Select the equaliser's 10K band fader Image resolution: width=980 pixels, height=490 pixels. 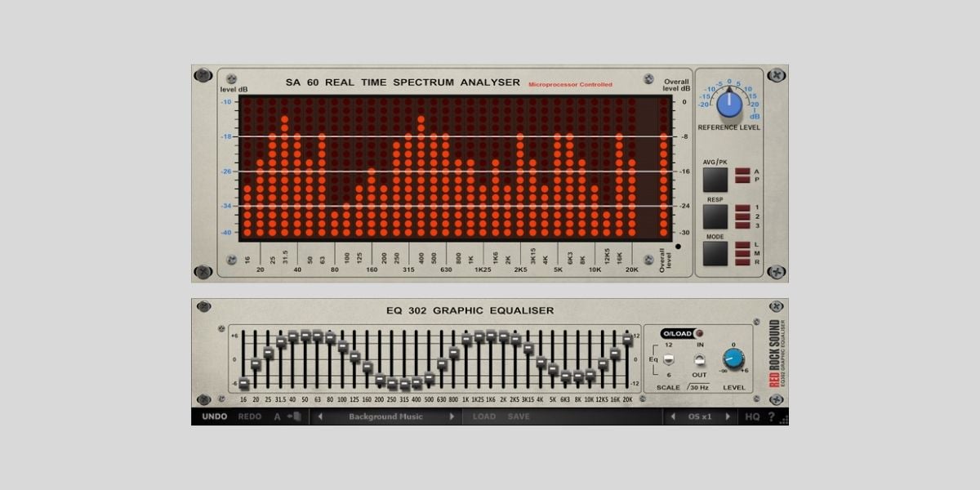point(590,375)
